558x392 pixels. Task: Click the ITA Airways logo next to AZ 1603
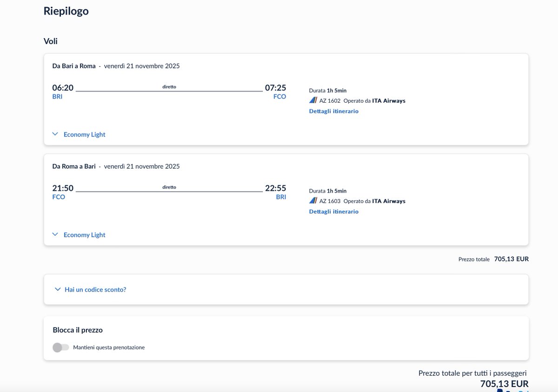(x=312, y=200)
